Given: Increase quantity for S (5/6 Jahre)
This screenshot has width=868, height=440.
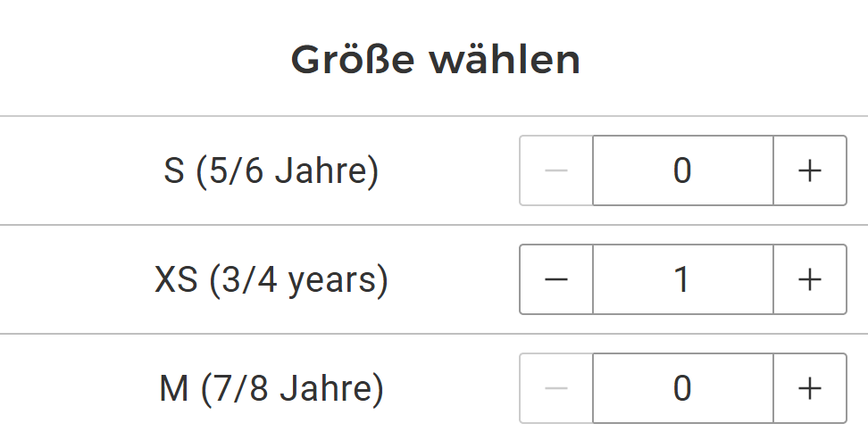Looking at the screenshot, I should 809,170.
